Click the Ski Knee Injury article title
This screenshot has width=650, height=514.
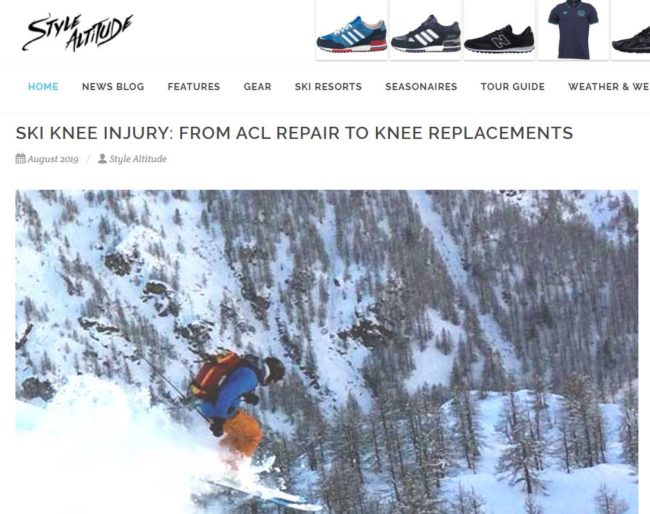(x=294, y=133)
